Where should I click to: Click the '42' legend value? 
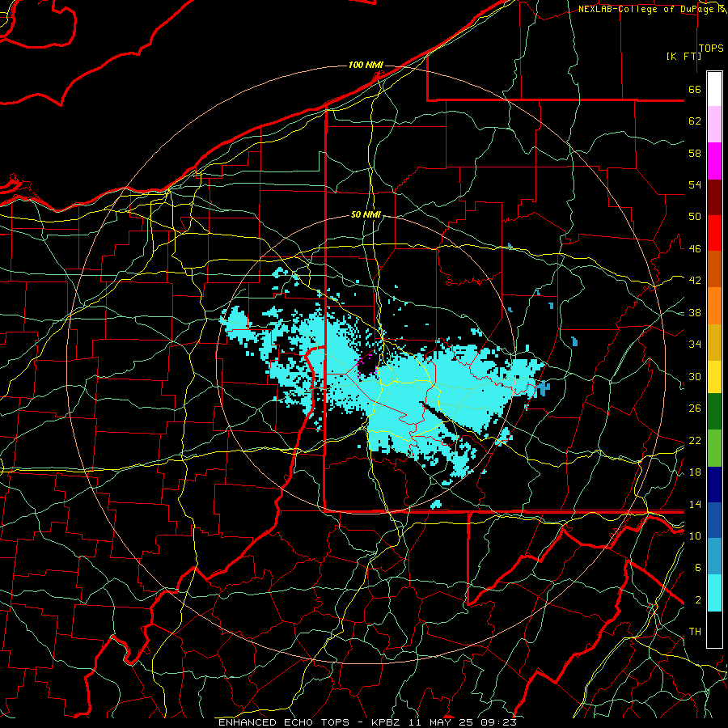click(x=695, y=281)
